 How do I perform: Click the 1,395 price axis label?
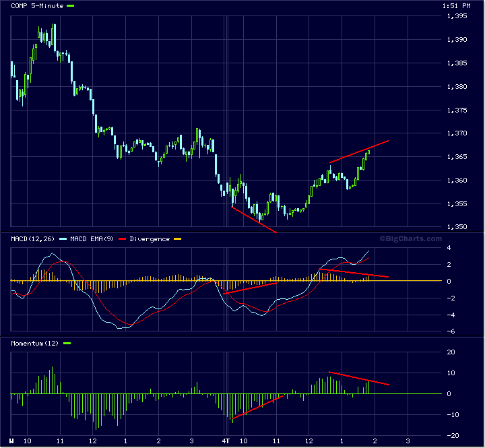point(457,16)
